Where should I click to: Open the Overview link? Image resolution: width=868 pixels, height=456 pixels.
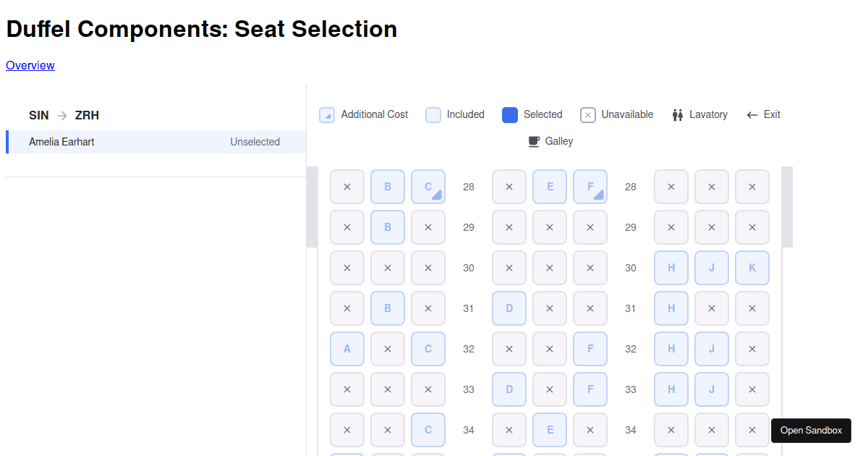click(x=30, y=65)
